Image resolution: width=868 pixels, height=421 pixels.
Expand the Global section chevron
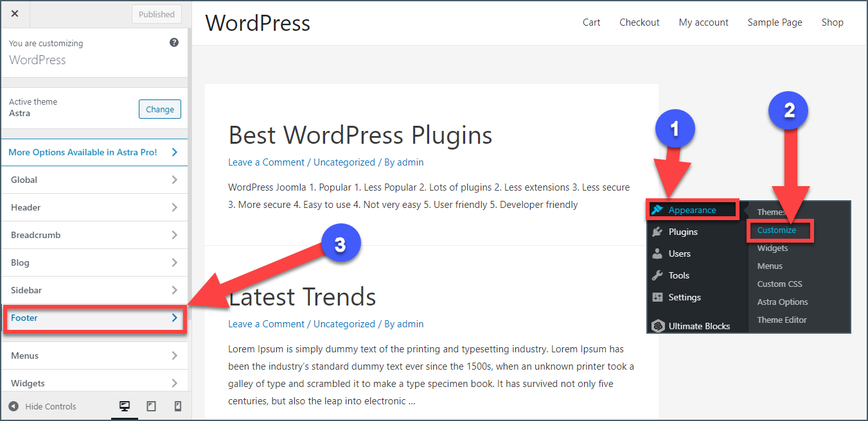(174, 180)
